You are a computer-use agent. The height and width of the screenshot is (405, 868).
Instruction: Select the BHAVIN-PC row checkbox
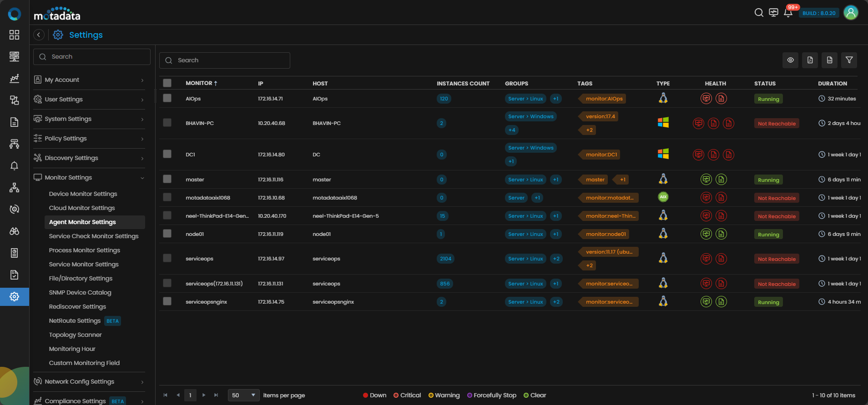coord(167,123)
